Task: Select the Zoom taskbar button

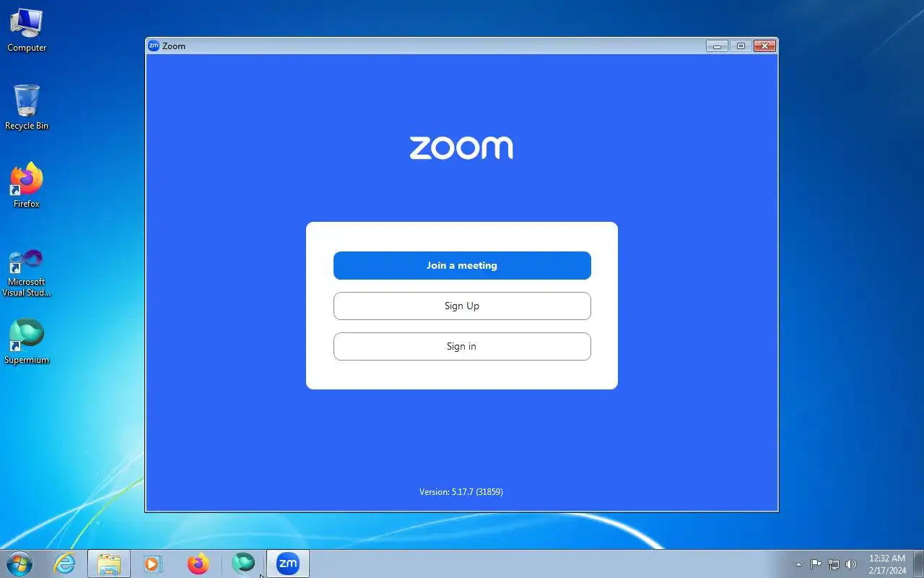Action: (x=288, y=564)
